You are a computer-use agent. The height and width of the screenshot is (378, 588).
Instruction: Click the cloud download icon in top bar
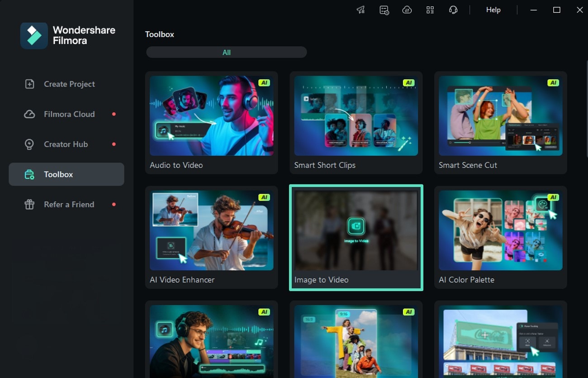point(407,10)
